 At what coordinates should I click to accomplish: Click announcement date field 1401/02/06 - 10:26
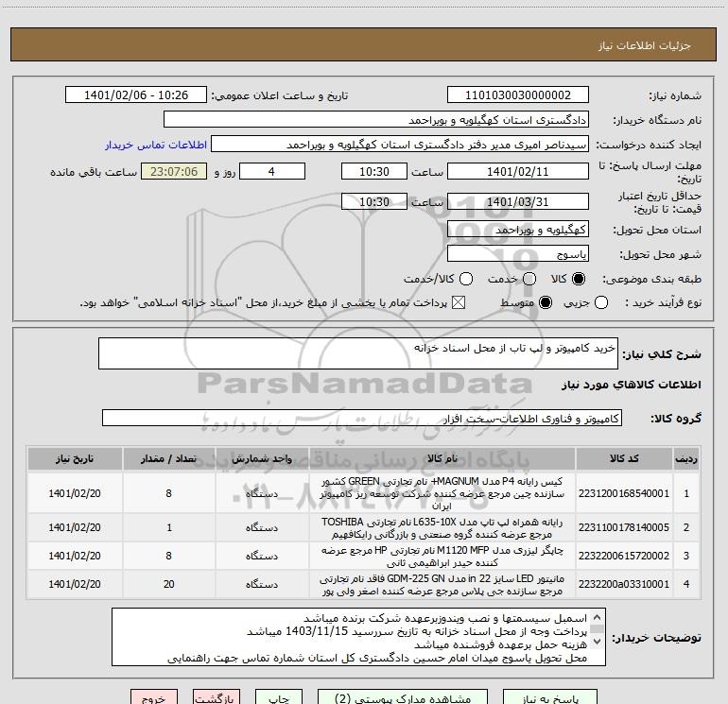click(x=136, y=94)
